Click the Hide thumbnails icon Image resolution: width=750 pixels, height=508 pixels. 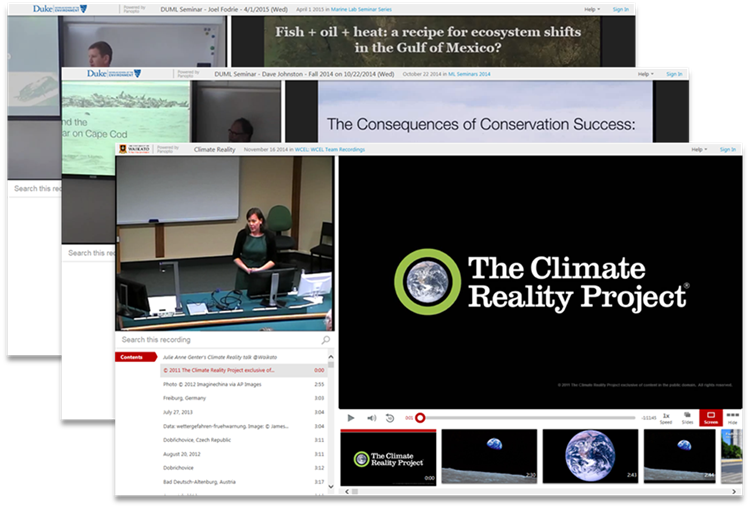click(732, 418)
